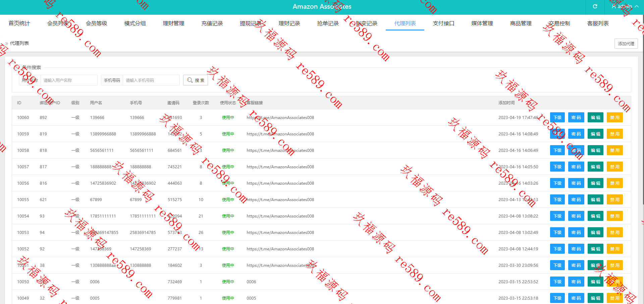Image resolution: width=644 pixels, height=304 pixels.
Task: Click 禁用 for agent 10060
Action: (614, 117)
